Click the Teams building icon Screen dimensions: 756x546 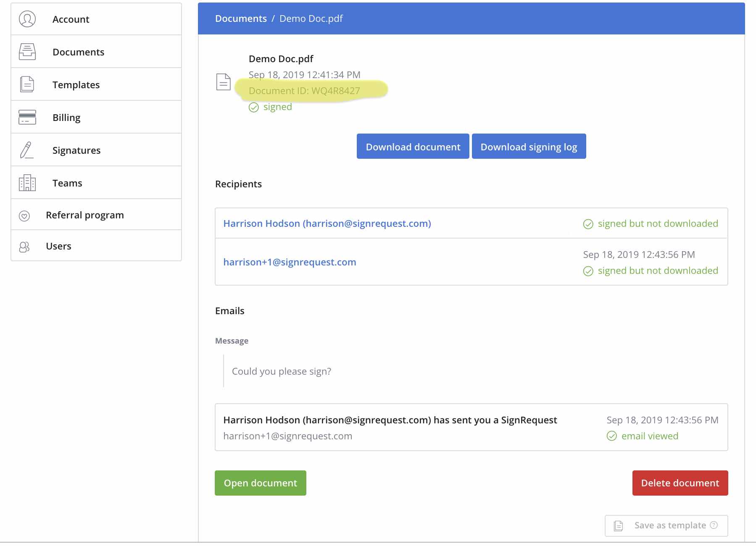[x=27, y=183]
